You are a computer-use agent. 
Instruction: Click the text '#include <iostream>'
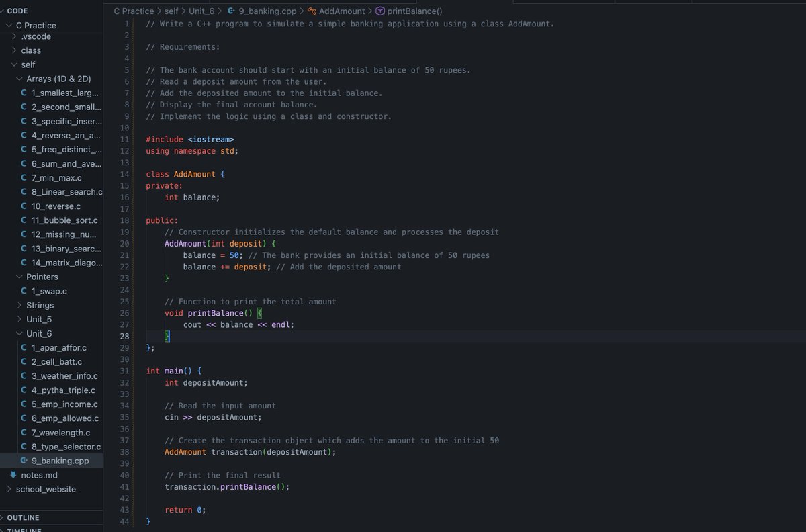click(190, 139)
